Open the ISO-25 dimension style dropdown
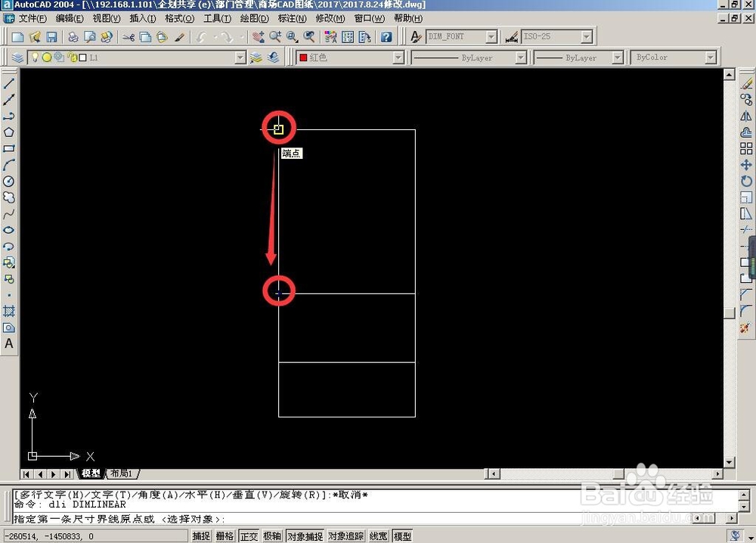Image resolution: width=756 pixels, height=543 pixels. tap(587, 36)
